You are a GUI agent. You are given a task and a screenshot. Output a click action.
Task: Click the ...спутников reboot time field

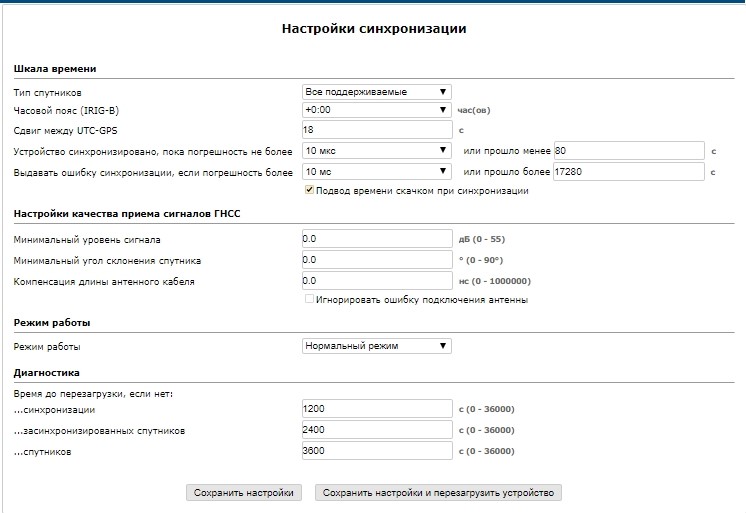point(376,451)
